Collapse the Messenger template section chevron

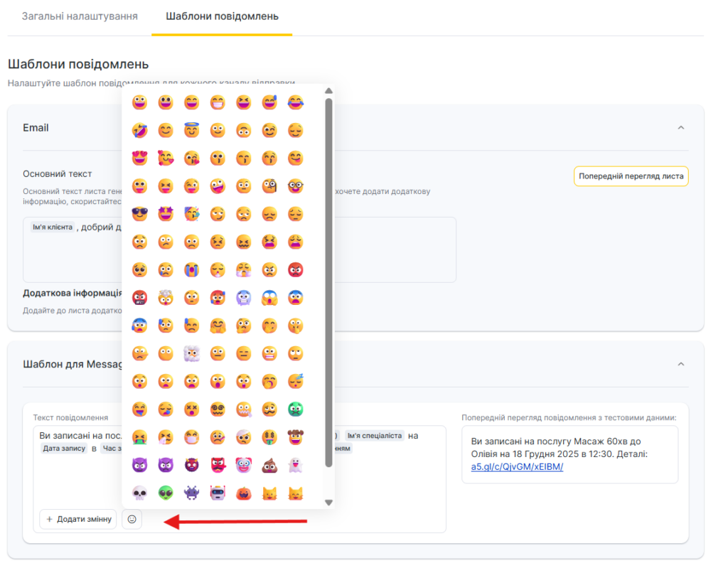tap(680, 364)
